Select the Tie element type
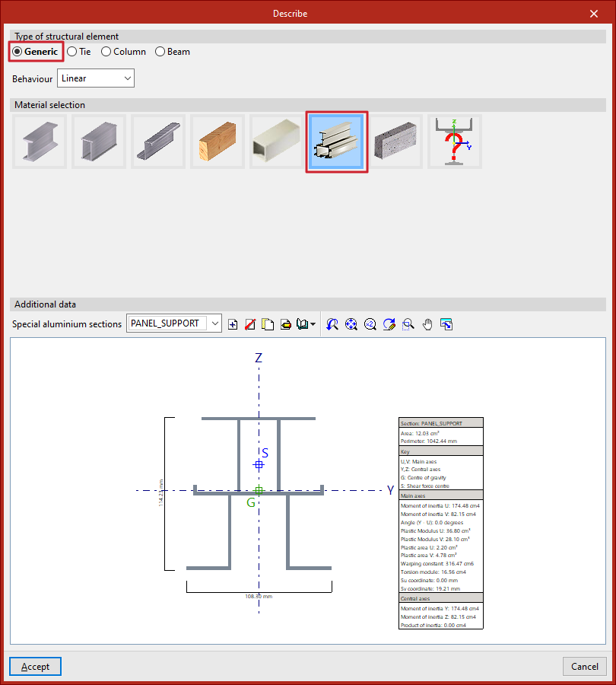The image size is (616, 685). [x=78, y=52]
